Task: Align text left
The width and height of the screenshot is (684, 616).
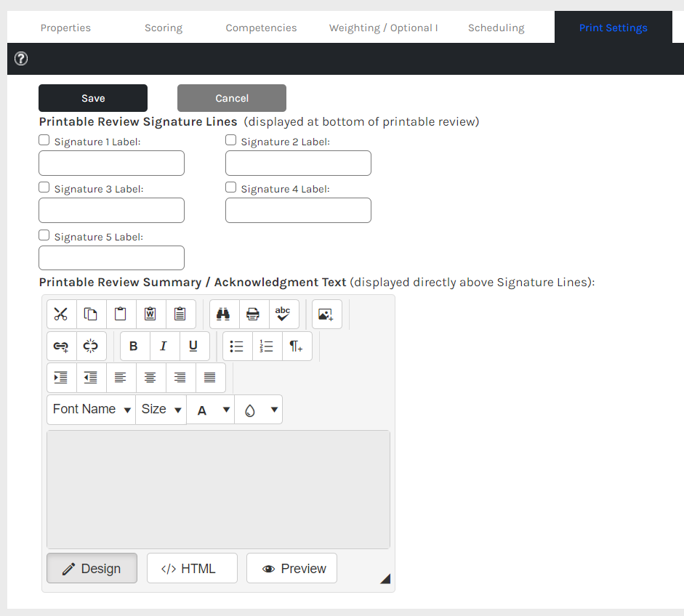Action: (121, 378)
